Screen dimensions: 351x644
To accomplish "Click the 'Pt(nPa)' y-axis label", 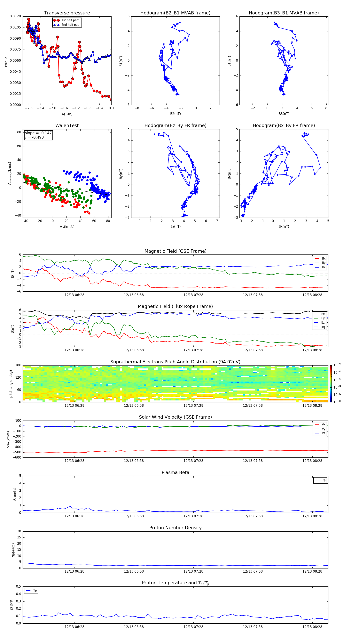I will click(6, 61).
